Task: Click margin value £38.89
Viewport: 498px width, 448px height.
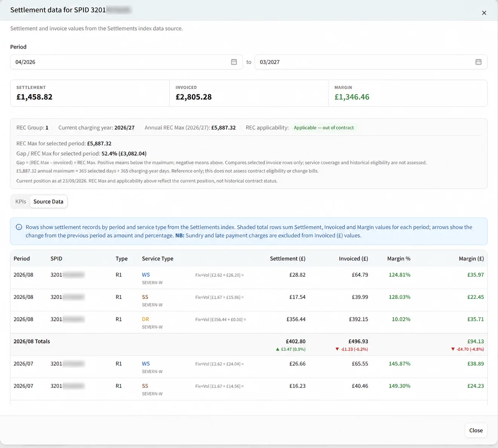Action: pos(475,364)
